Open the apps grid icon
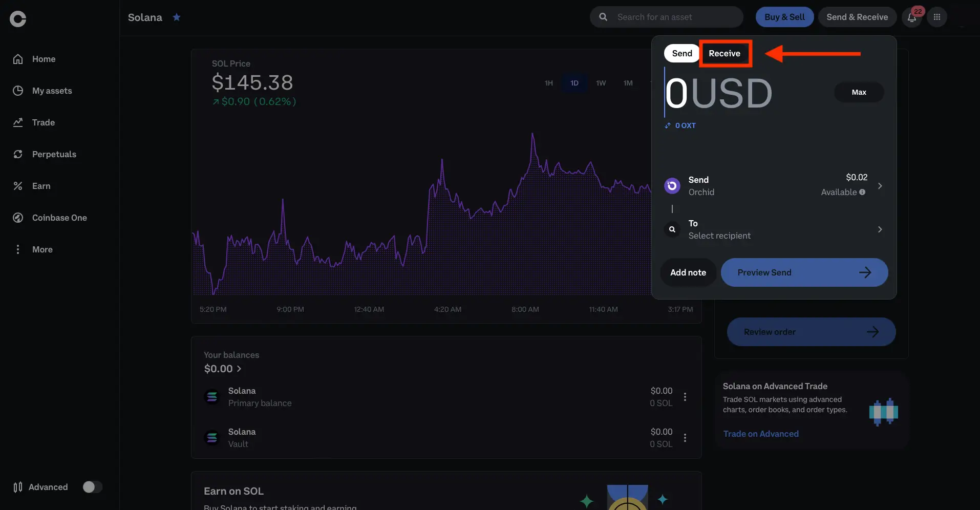This screenshot has width=980, height=510. click(937, 17)
